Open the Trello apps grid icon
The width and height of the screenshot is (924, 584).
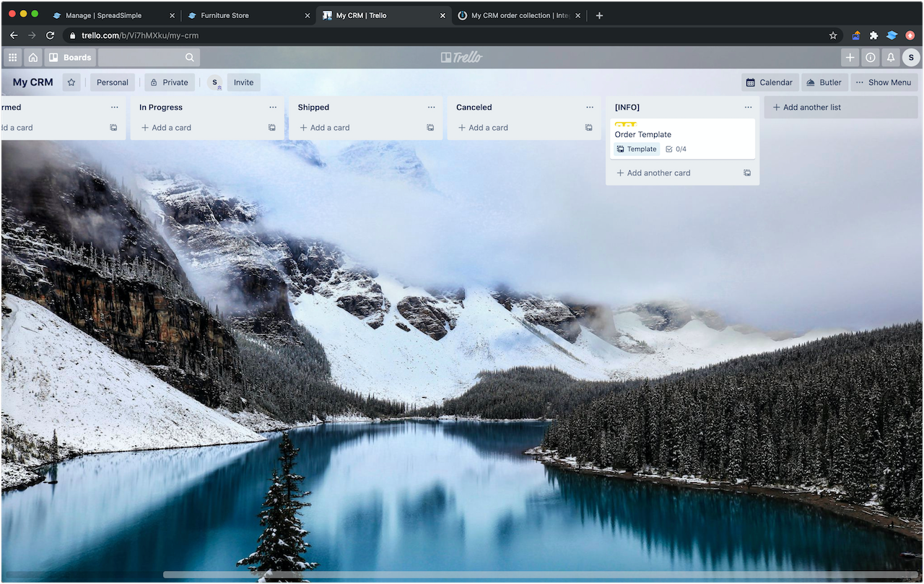(12, 57)
